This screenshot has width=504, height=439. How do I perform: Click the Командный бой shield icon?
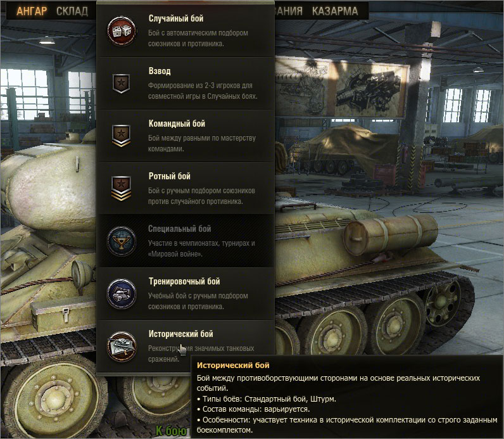(x=121, y=136)
